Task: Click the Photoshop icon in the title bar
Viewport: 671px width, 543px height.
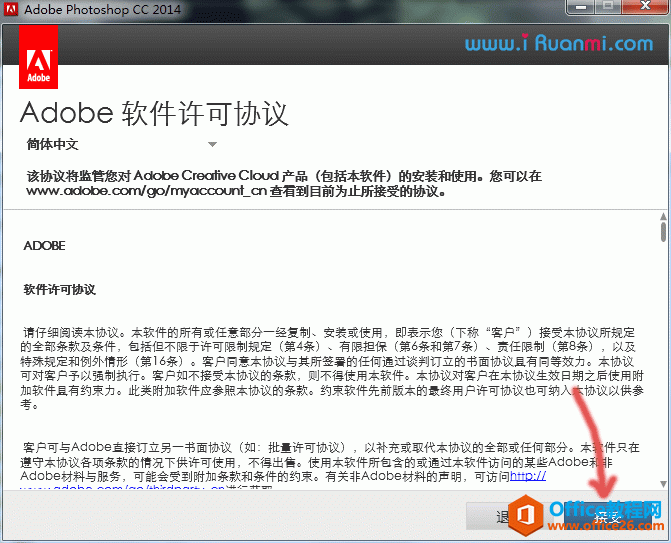Action: click(10, 10)
